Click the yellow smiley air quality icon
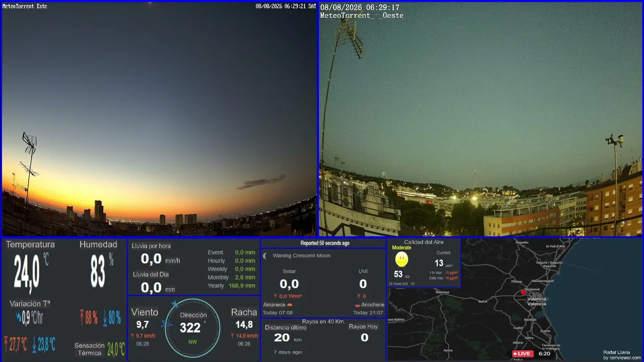644x362 pixels. coord(401,259)
